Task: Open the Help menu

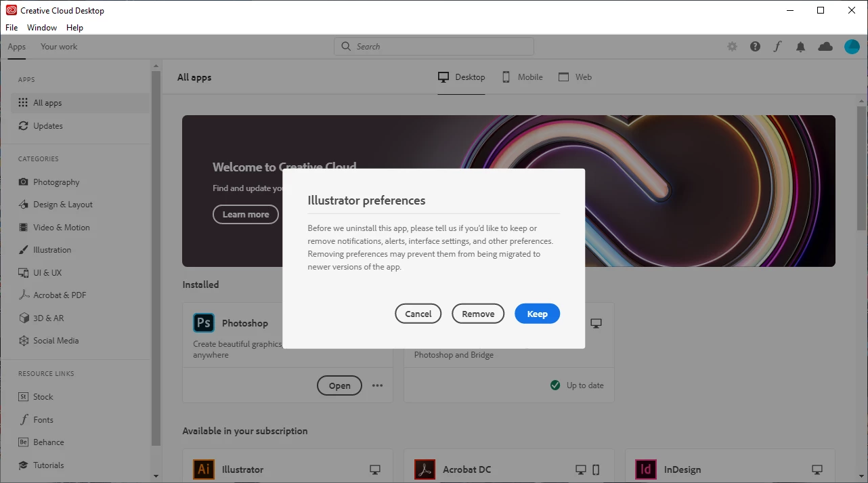Action: tap(74, 28)
